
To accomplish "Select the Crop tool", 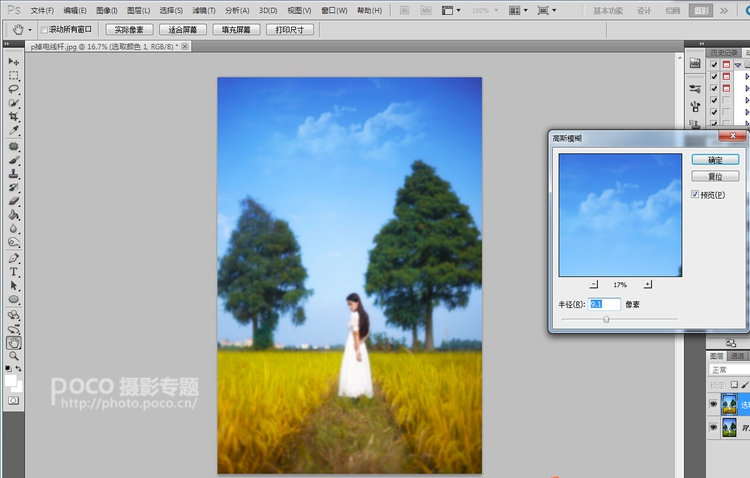I will pyautogui.click(x=13, y=117).
